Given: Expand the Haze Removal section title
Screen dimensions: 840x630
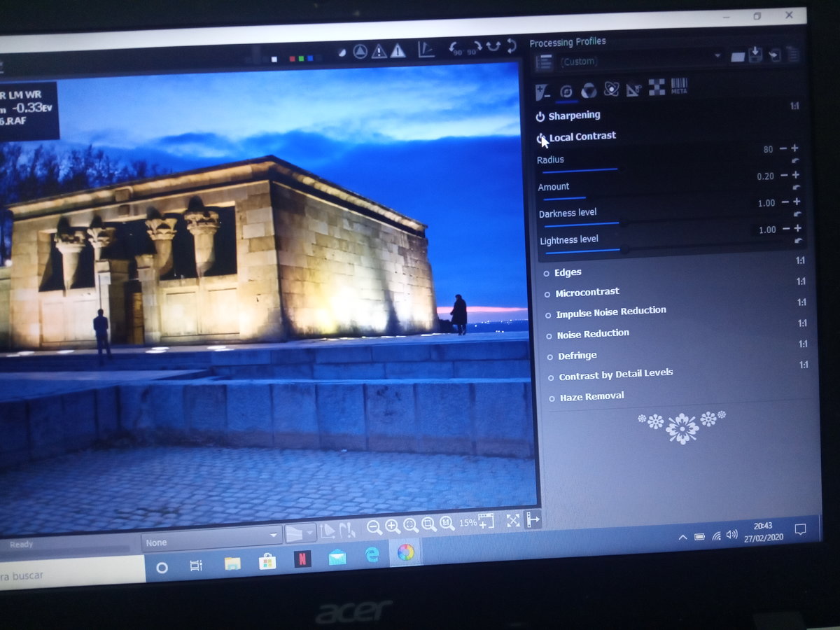Looking at the screenshot, I should coord(591,396).
